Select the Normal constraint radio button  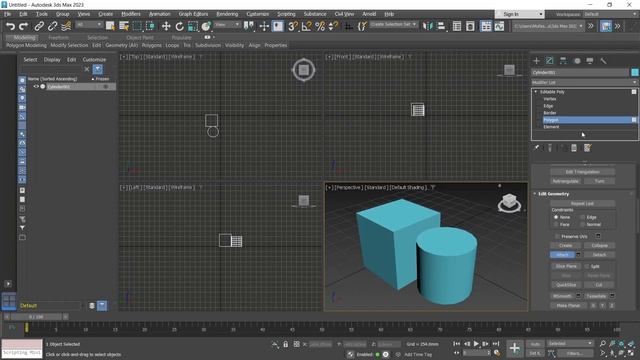(582, 224)
